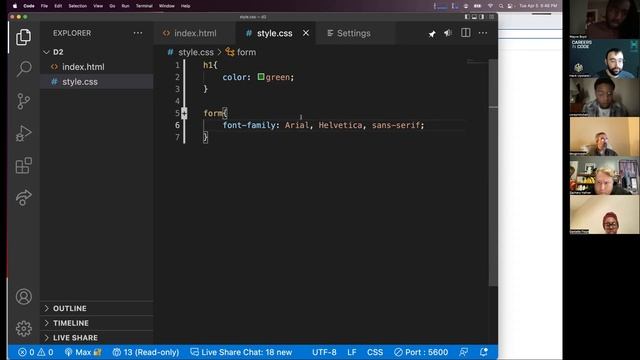Open the Apple menu
The width and height of the screenshot is (640, 360).
click(15, 6)
